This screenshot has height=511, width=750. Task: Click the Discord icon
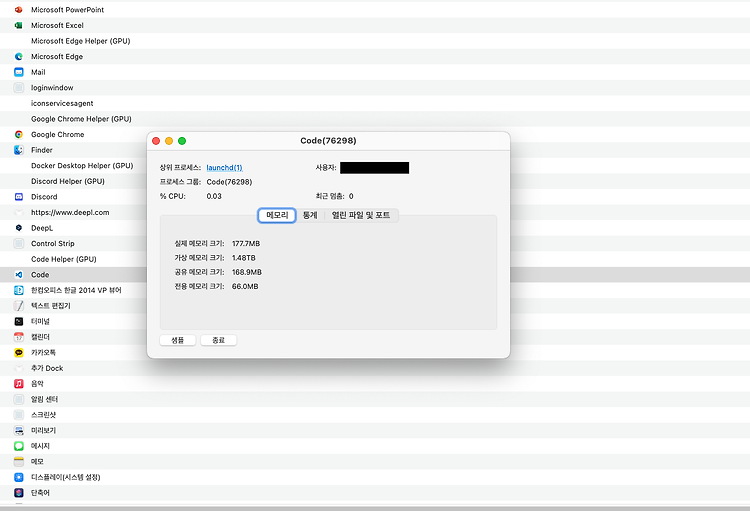click(19, 197)
